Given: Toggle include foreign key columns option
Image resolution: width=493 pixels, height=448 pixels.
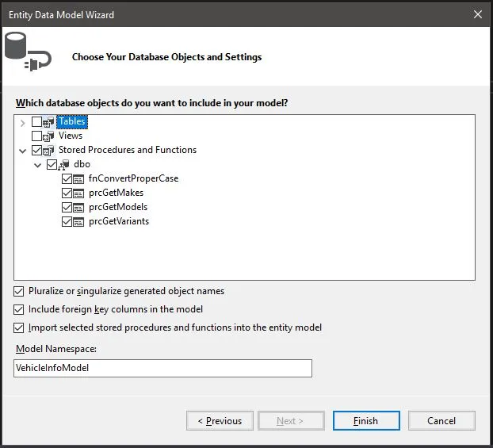Looking at the screenshot, I should point(19,309).
